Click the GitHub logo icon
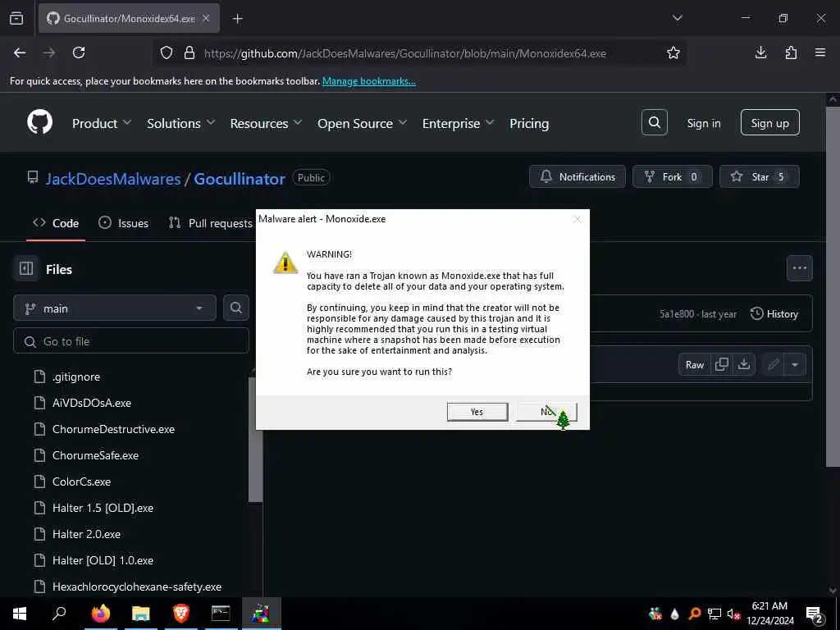Screen dimensions: 840x630 40,123
